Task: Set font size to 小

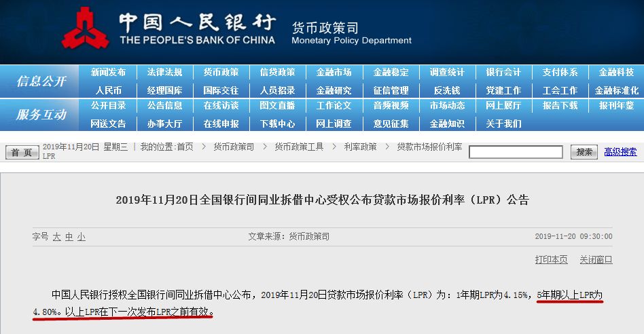Action: (x=82, y=237)
